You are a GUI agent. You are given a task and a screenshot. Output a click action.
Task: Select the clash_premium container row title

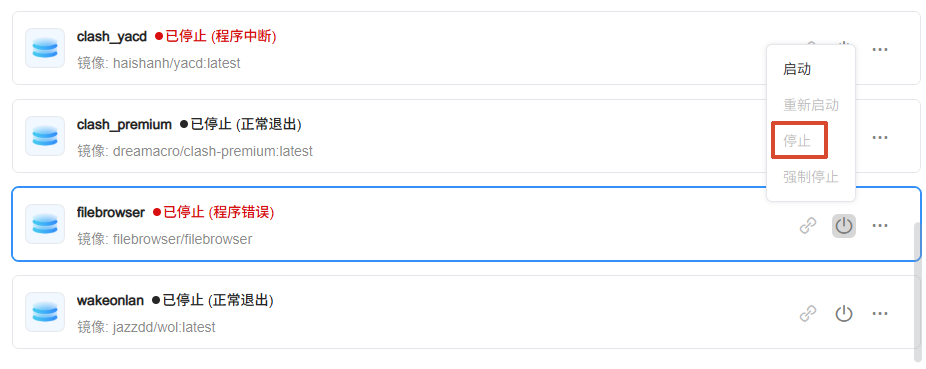pyautogui.click(x=124, y=125)
